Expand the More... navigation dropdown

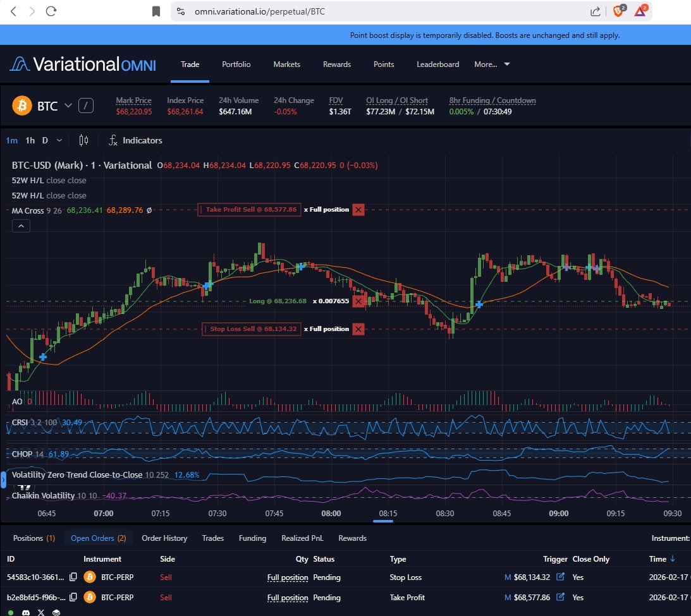(x=492, y=64)
